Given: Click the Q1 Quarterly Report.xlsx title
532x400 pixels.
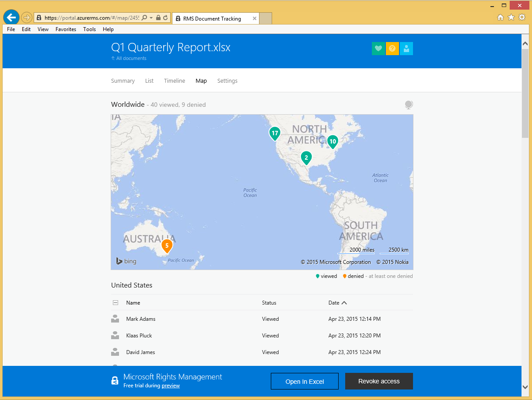Looking at the screenshot, I should click(x=171, y=48).
